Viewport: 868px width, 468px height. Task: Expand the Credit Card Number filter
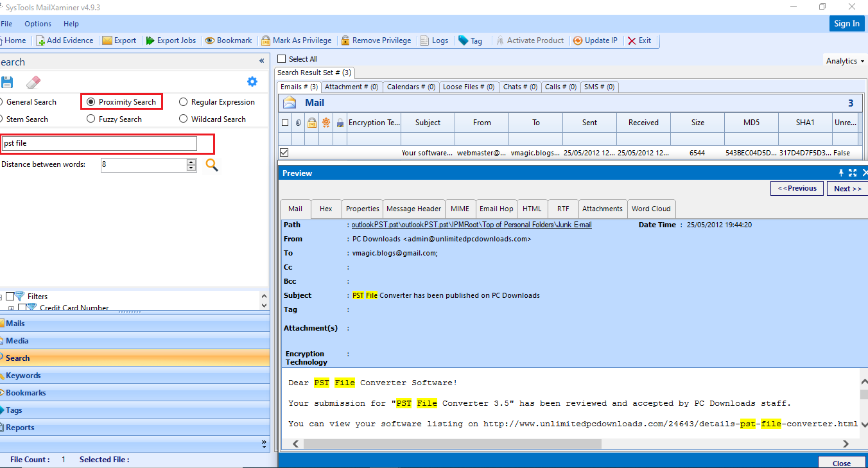10,308
